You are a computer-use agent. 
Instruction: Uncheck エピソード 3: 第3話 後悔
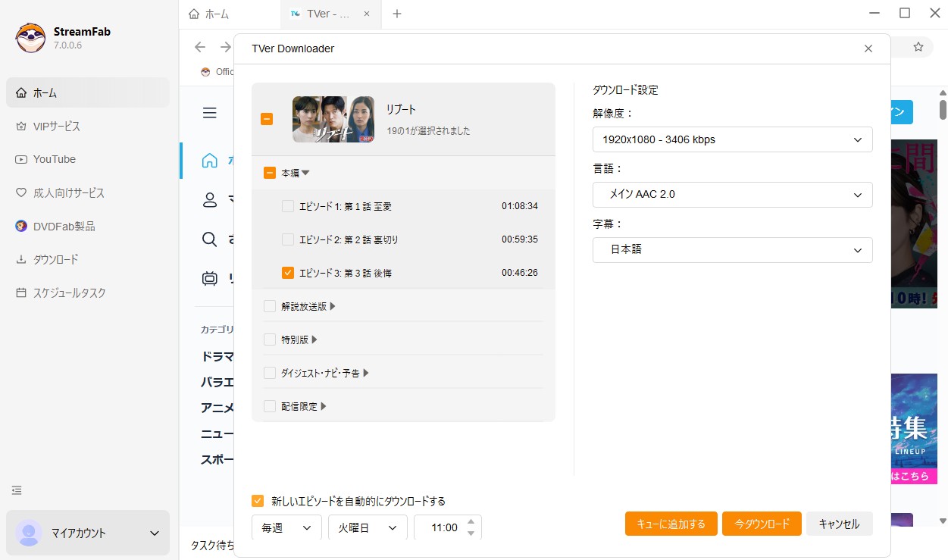[x=287, y=272]
